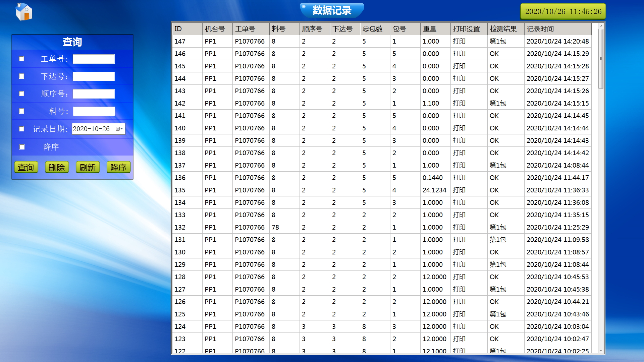The image size is (644, 362).
Task: Select the row with ID 142
Action: pyautogui.click(x=381, y=103)
